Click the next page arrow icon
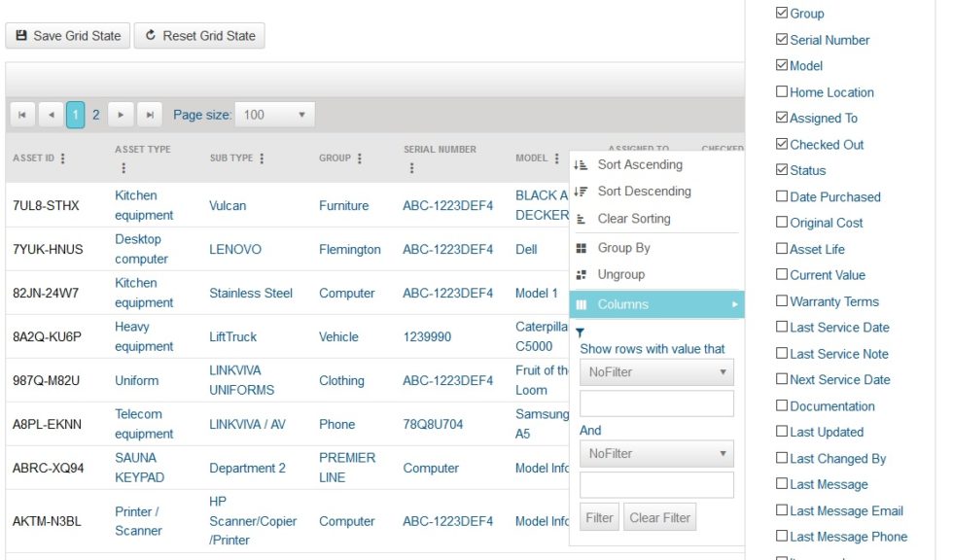Screen dimensions: 953x560 click(121, 114)
